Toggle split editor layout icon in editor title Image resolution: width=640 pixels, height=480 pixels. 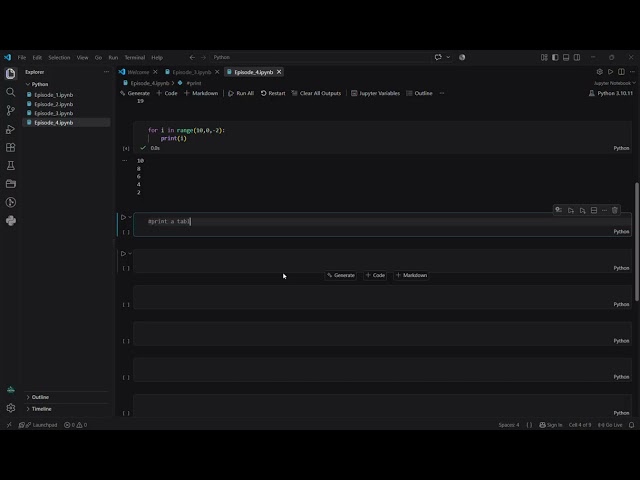621,72
